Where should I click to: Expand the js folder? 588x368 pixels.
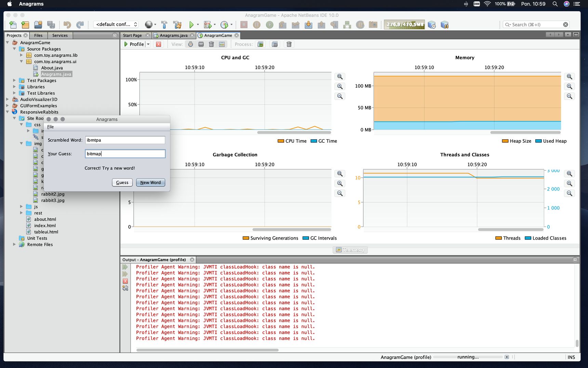click(21, 206)
